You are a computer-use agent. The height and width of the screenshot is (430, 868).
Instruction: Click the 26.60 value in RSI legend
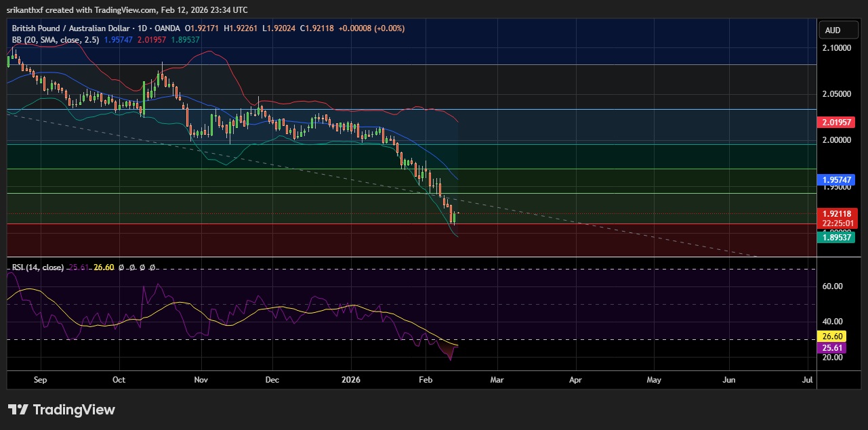(104, 267)
